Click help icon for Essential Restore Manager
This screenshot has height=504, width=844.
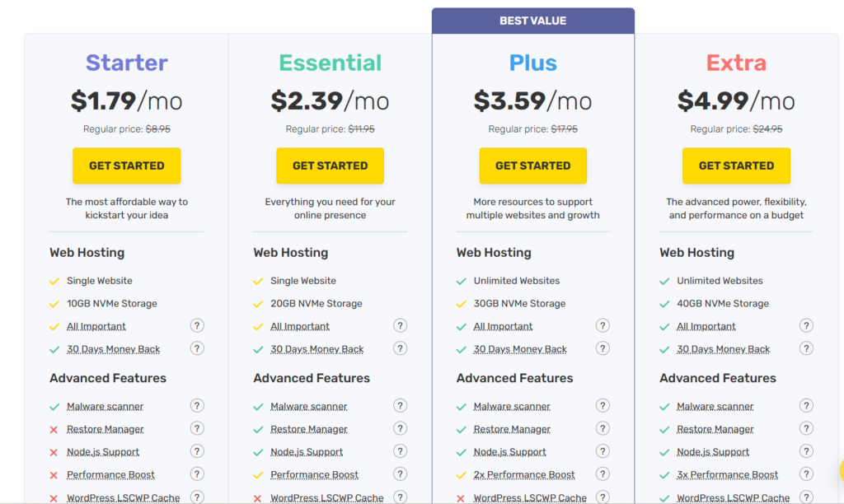pyautogui.click(x=400, y=429)
